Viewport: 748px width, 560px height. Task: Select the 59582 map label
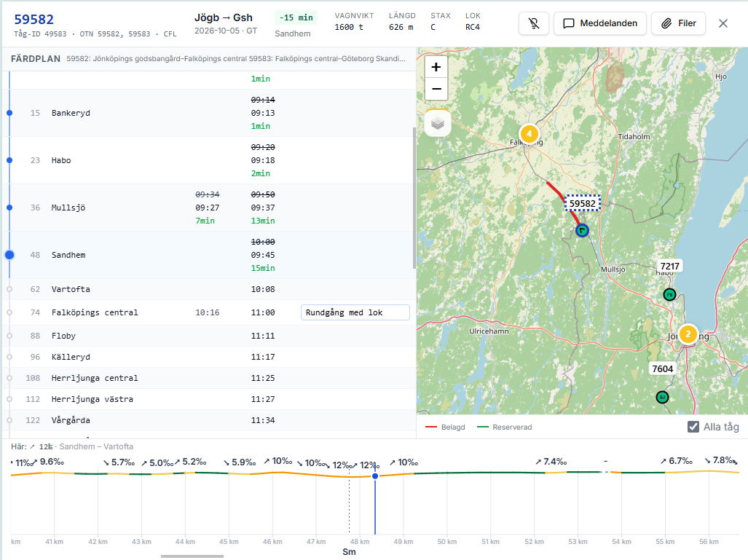click(x=583, y=204)
